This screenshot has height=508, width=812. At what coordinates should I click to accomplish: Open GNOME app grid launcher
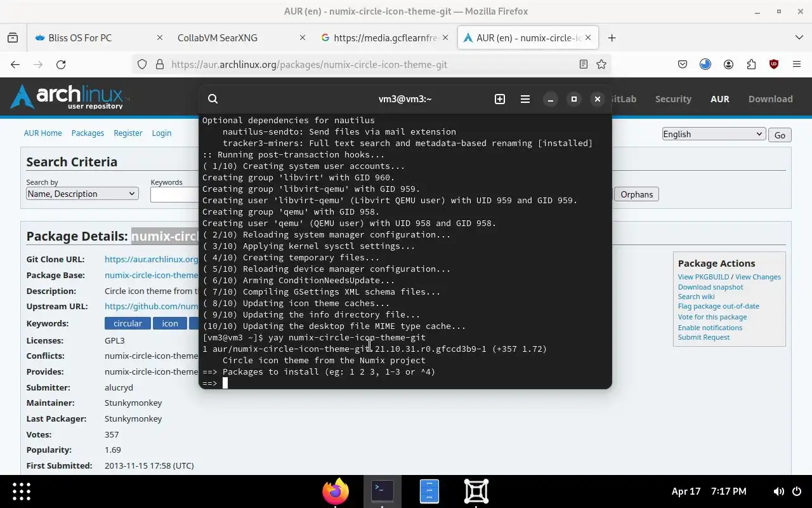[22, 491]
